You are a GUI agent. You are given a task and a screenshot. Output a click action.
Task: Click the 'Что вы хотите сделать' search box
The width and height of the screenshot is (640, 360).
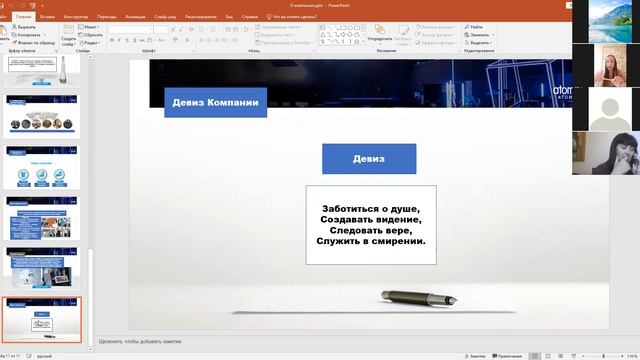291,17
